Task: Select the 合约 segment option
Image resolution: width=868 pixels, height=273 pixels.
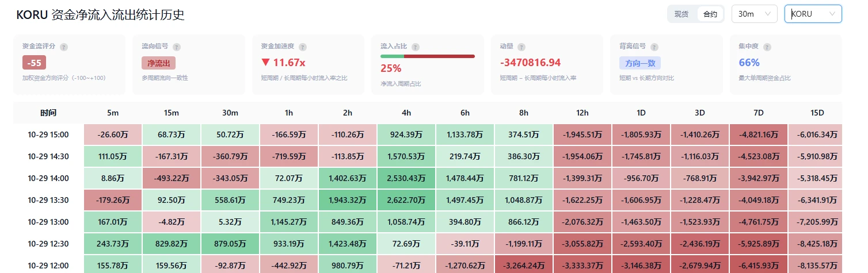Action: (x=710, y=14)
